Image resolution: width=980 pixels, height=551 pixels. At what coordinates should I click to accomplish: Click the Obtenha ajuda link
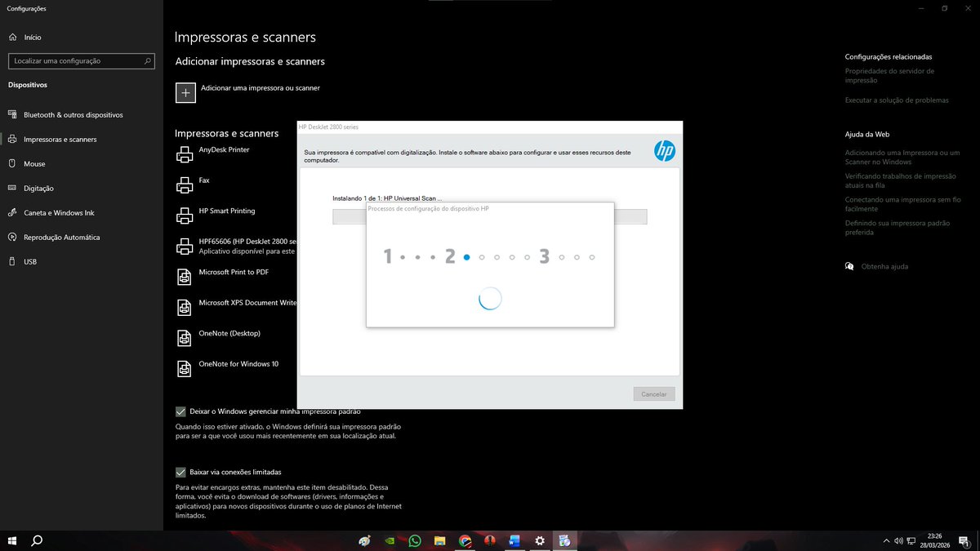pyautogui.click(x=884, y=267)
